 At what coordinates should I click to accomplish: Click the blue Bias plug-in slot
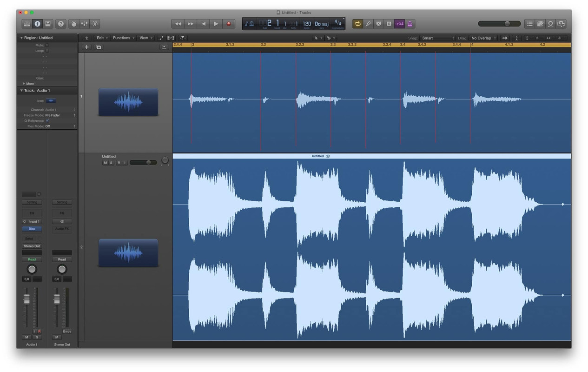(x=32, y=229)
